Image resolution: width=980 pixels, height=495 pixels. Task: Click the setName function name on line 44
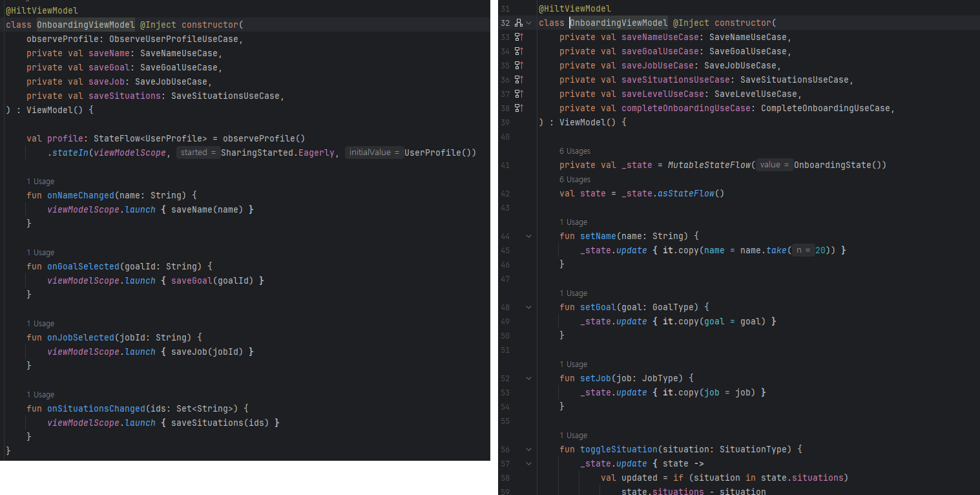[598, 236]
